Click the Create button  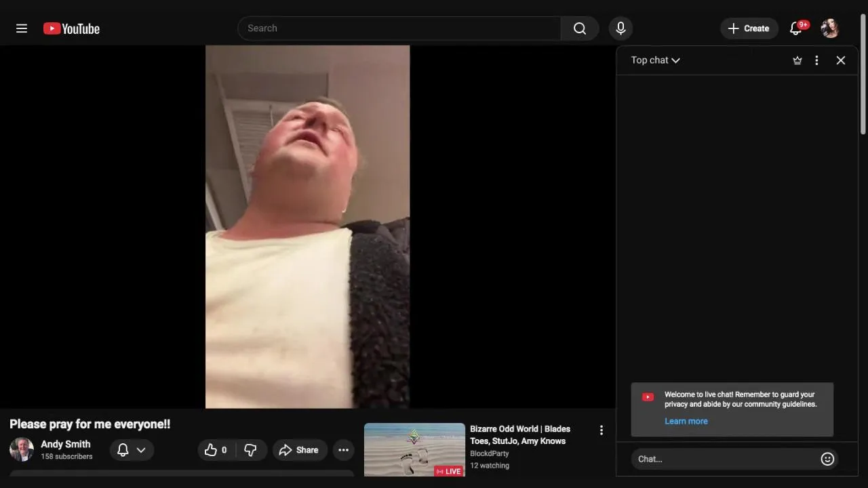pos(749,28)
